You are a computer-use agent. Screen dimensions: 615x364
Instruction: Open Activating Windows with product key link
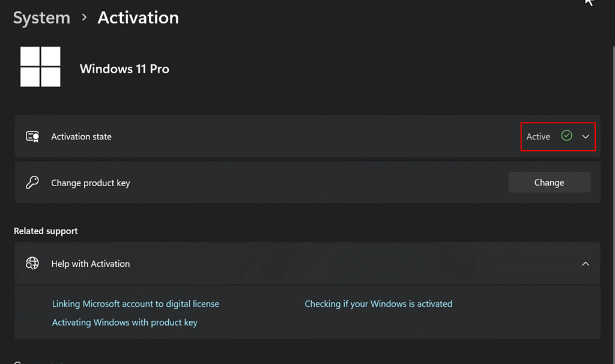[x=125, y=323]
